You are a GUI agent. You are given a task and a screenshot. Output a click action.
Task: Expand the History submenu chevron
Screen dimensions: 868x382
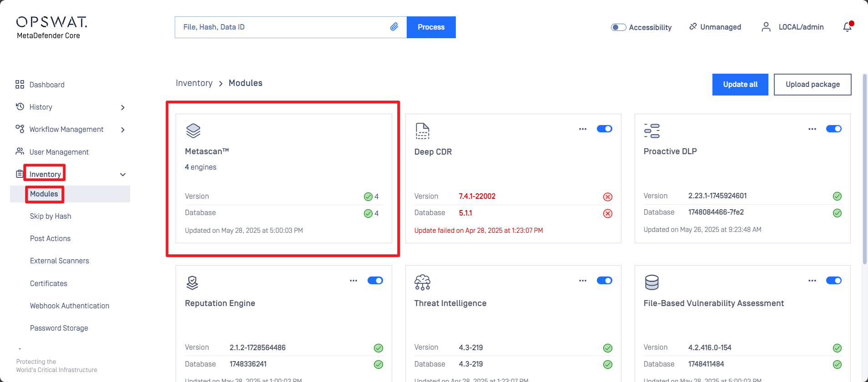122,107
